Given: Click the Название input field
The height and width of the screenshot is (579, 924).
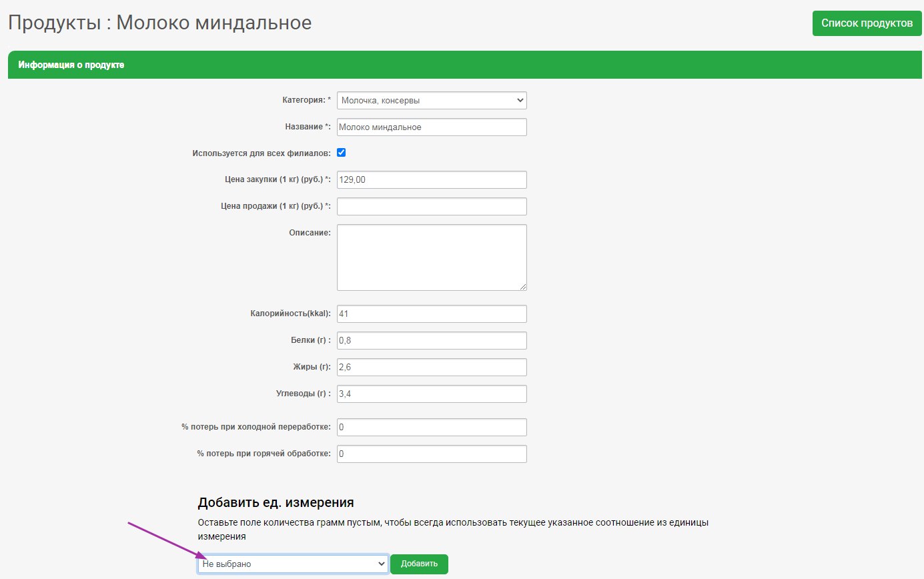Looking at the screenshot, I should tap(432, 127).
